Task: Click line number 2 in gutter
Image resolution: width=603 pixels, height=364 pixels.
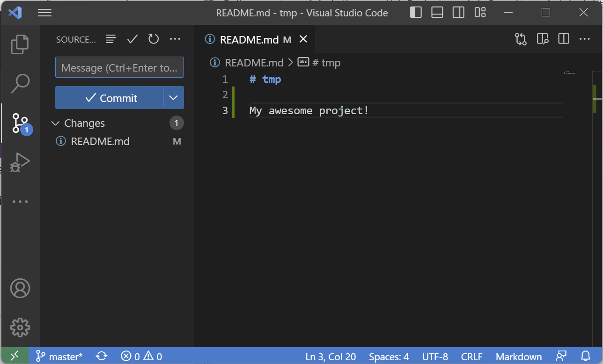Action: tap(225, 95)
